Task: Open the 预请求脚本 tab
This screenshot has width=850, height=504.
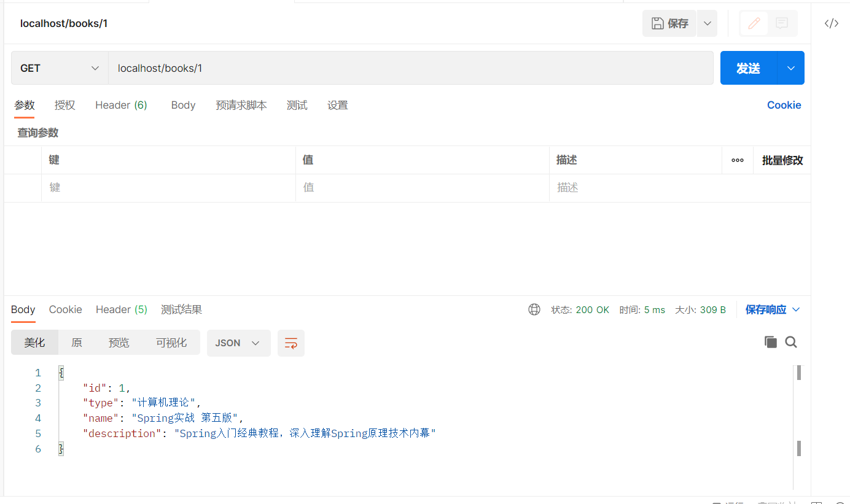Action: pos(241,105)
